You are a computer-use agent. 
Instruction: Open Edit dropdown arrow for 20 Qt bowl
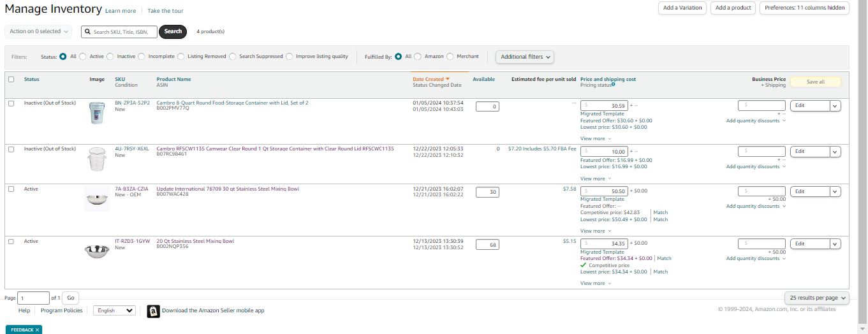[835, 244]
